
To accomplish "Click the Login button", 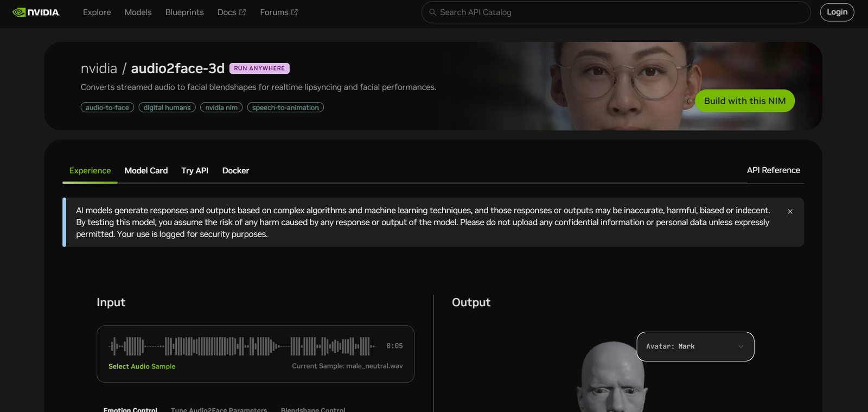I will (x=837, y=12).
